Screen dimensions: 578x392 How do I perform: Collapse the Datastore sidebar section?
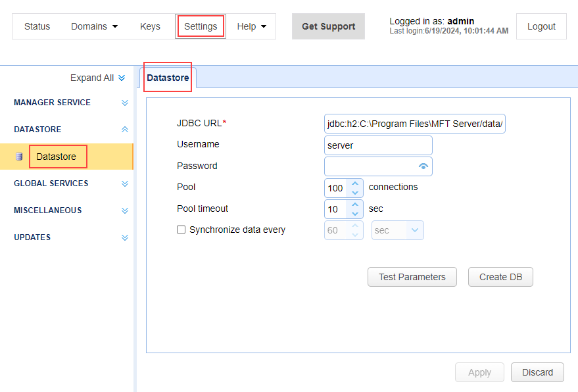point(125,130)
